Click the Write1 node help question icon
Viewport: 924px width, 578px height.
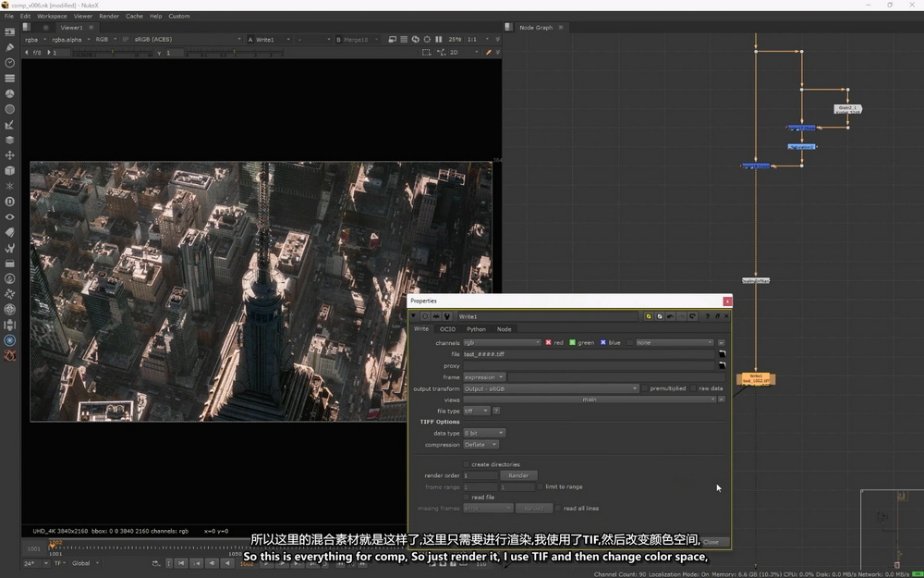pos(707,316)
